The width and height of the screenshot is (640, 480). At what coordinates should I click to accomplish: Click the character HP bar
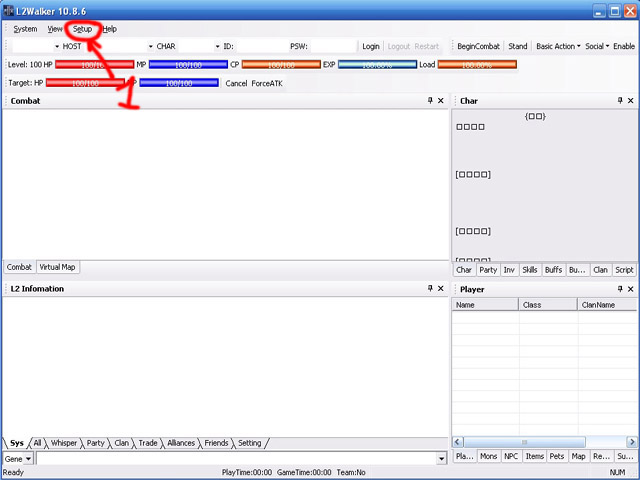[x=94, y=64]
